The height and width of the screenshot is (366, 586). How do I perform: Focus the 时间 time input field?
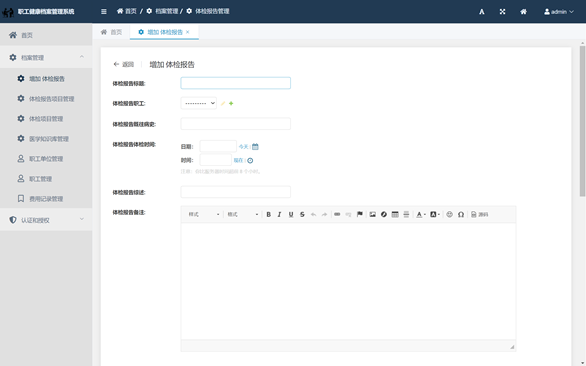(x=216, y=160)
